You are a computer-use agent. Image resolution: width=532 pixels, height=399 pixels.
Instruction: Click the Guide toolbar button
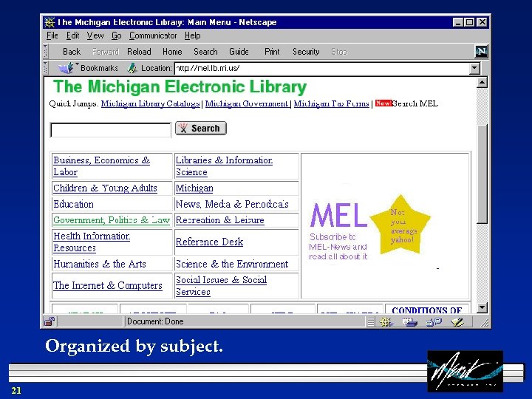(239, 52)
